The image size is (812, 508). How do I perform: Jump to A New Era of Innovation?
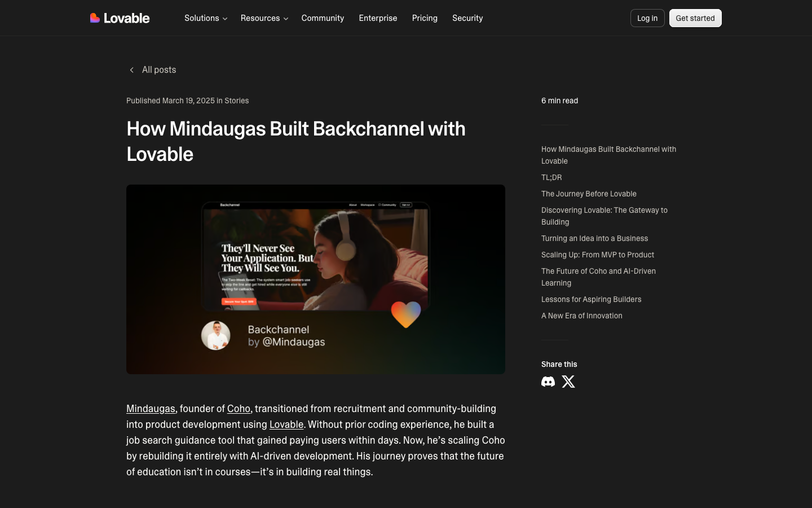pos(582,316)
